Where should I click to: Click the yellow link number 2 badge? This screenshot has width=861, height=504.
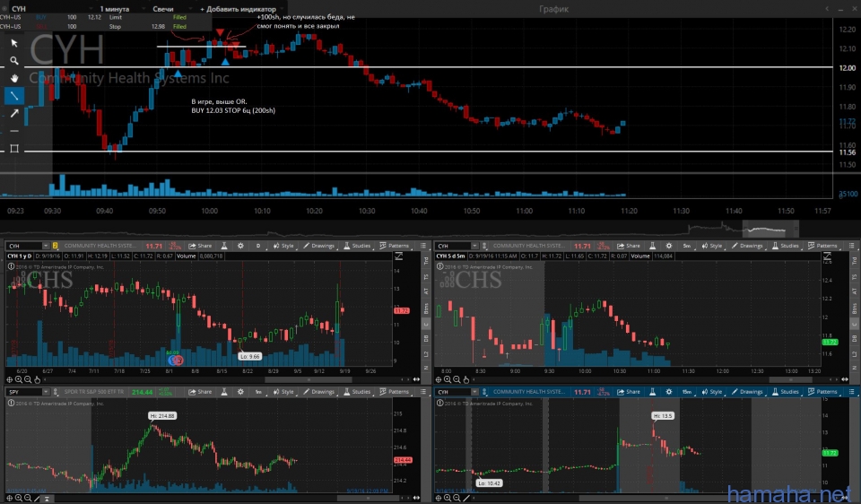coord(55,246)
